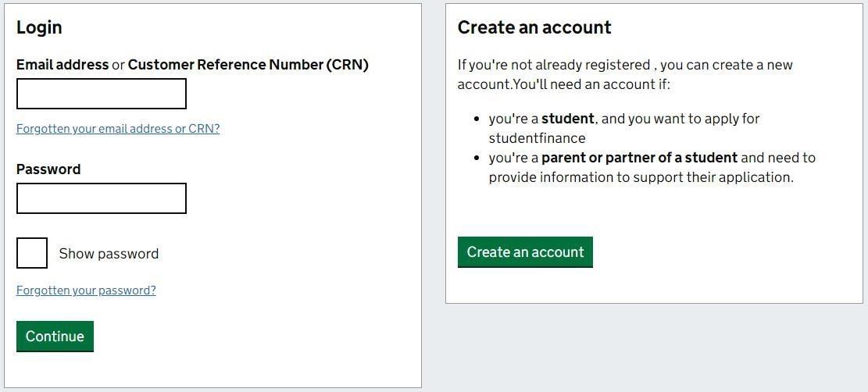868x392 pixels.
Task: Open the 'Forgotten your email address or CRN?' link
Action: point(118,129)
